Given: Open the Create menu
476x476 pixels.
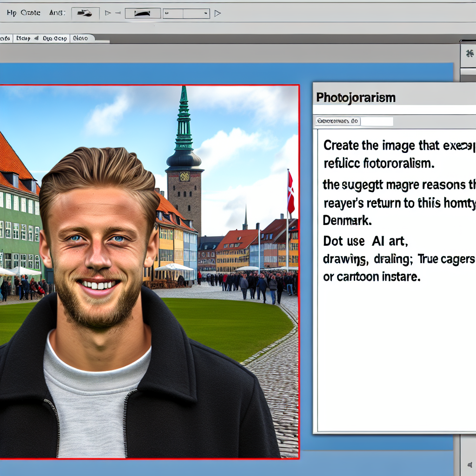Looking at the screenshot, I should [31, 13].
